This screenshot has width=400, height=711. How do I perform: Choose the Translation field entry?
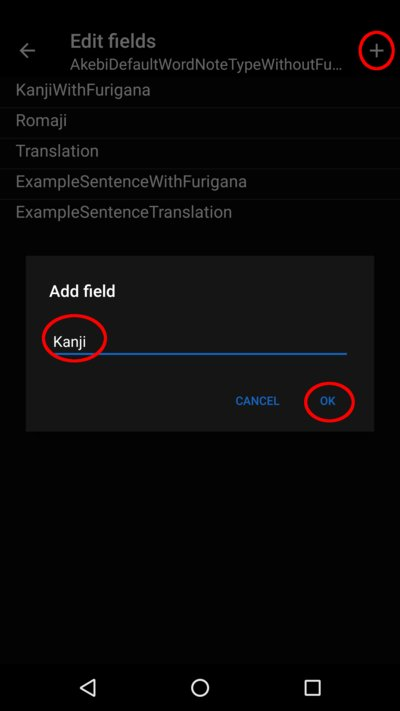coord(200,151)
